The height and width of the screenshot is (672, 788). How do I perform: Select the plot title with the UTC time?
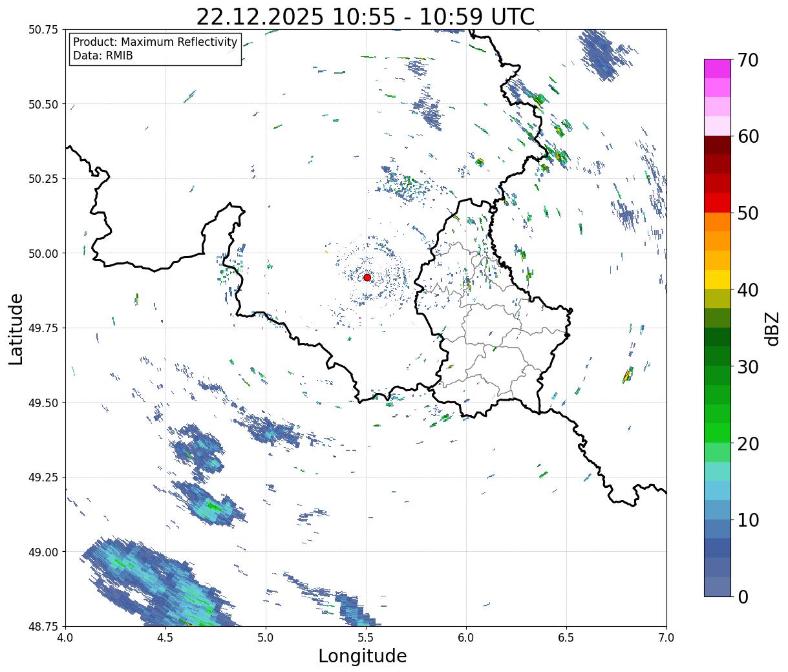(365, 16)
